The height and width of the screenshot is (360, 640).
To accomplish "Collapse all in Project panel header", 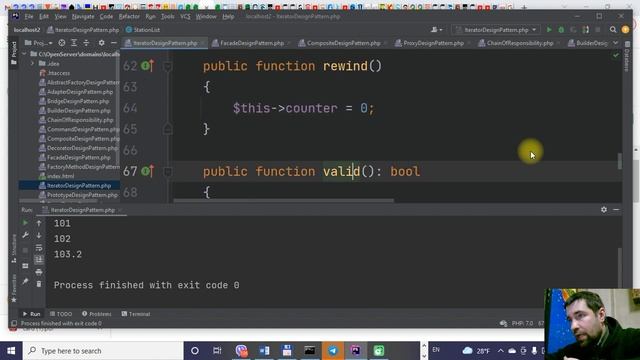I will coord(86,43).
